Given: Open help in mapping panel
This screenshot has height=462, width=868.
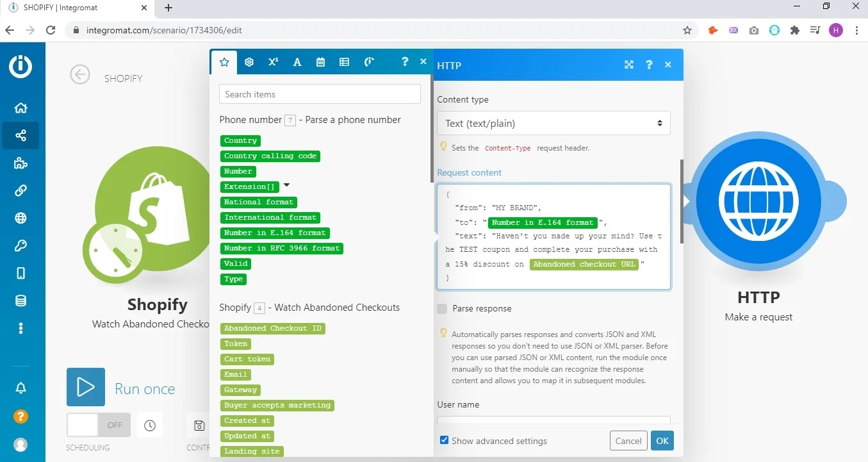Looking at the screenshot, I should pos(405,62).
